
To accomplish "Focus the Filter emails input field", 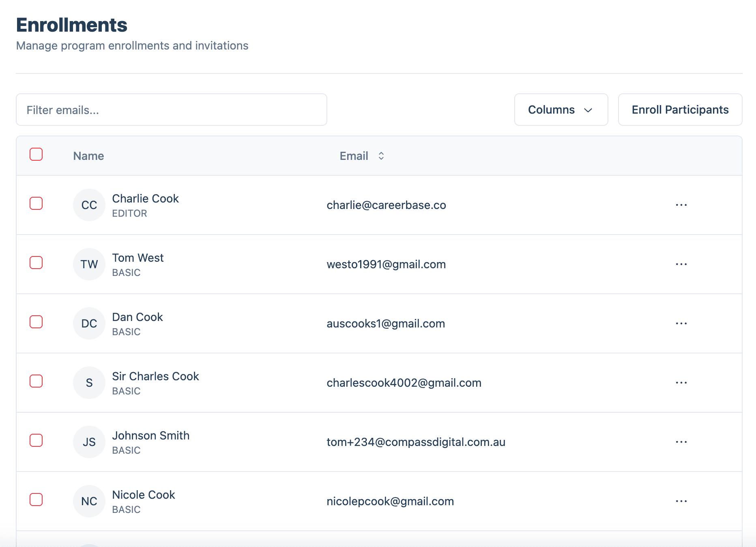I will 171,110.
